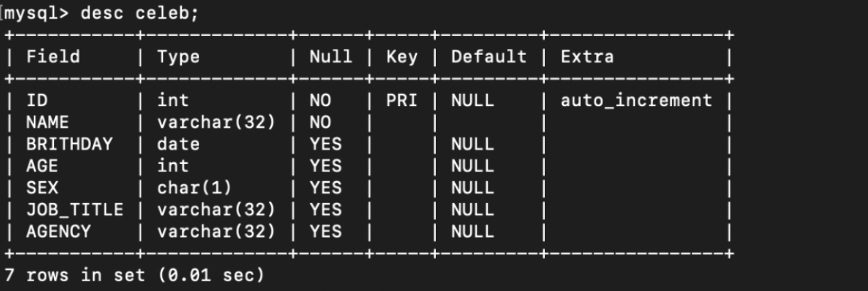Select the JOB_TITLE field name
Screen dimensions: 868x291
[74, 210]
